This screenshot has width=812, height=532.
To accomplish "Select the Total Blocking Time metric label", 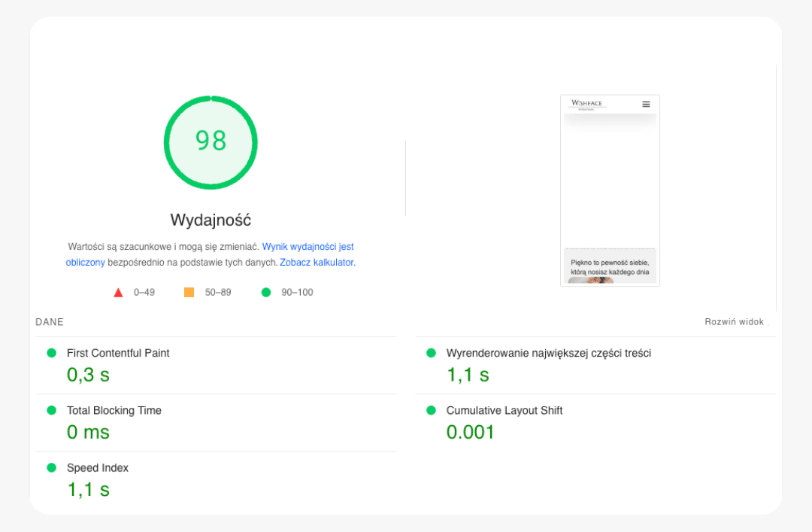I will coord(114,410).
